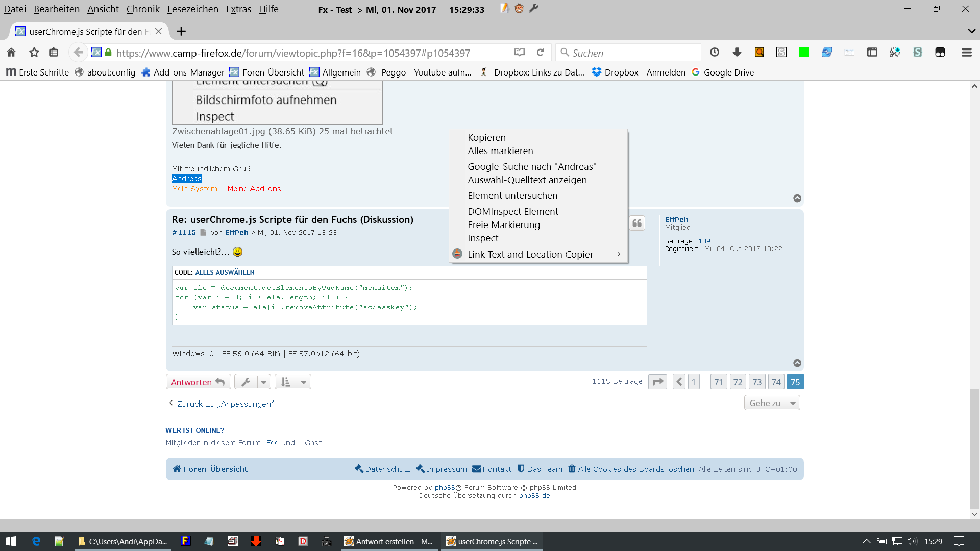This screenshot has width=980, height=551.
Task: Toggle the sidebar view toolbar icon
Action: click(x=872, y=53)
